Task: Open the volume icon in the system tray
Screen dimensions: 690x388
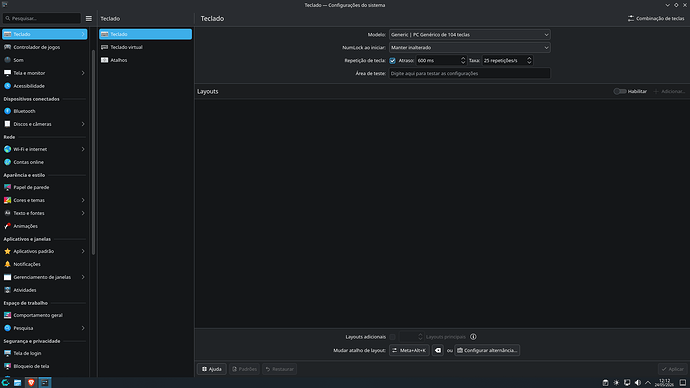Action: [638, 383]
